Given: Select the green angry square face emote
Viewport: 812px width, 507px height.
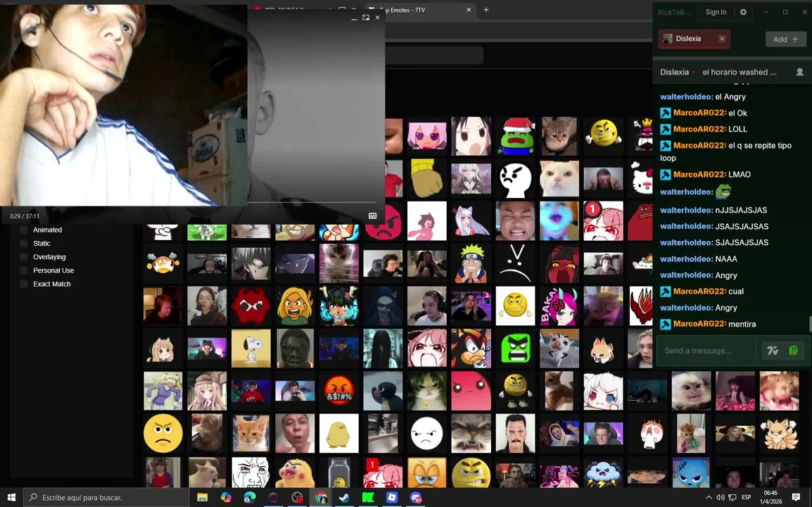Looking at the screenshot, I should click(x=515, y=349).
